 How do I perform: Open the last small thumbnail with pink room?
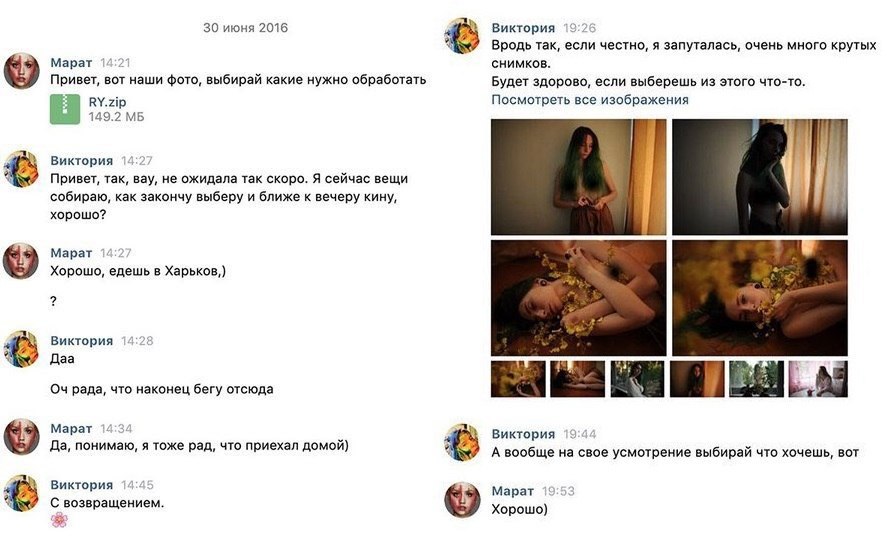[x=817, y=379]
